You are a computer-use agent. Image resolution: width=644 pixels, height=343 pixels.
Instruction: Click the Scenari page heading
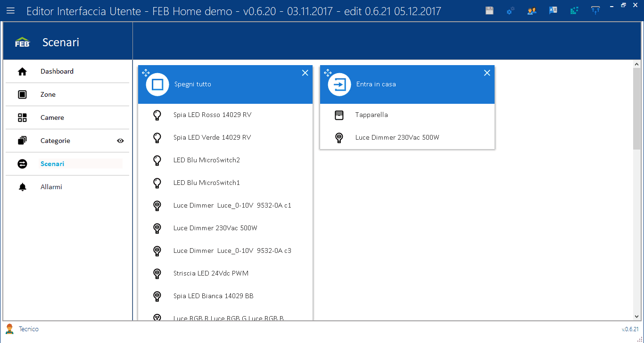pos(61,42)
